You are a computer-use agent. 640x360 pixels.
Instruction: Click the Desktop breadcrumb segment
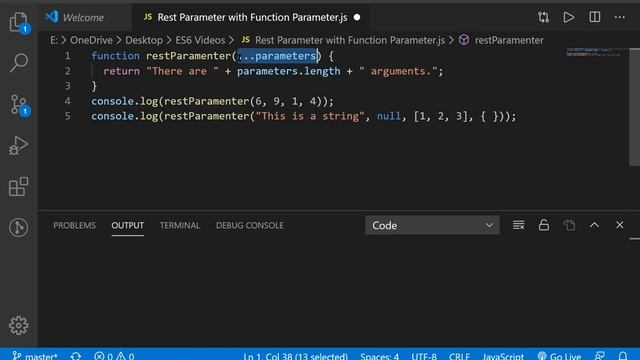coord(144,40)
